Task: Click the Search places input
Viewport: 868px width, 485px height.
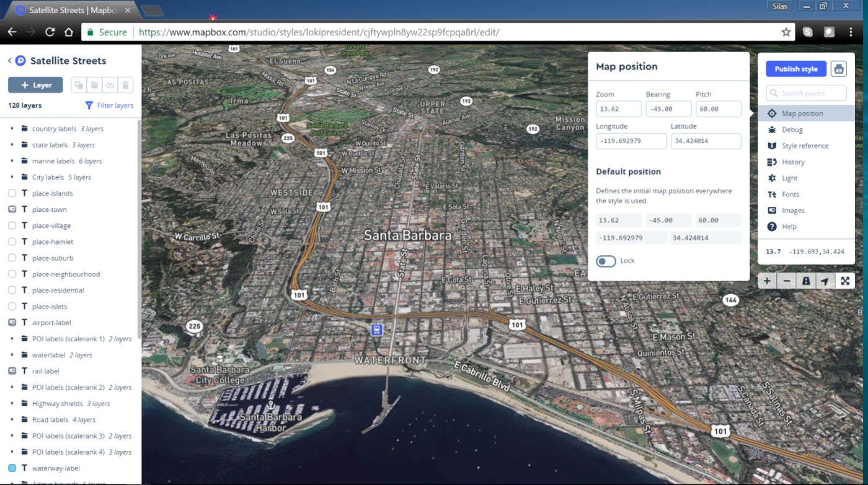Action: [x=806, y=93]
